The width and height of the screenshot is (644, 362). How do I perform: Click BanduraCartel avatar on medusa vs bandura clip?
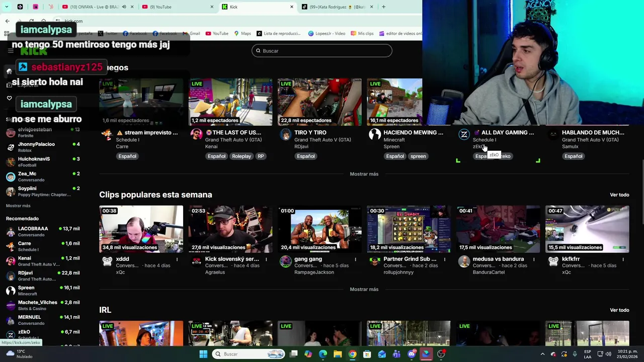point(464,261)
